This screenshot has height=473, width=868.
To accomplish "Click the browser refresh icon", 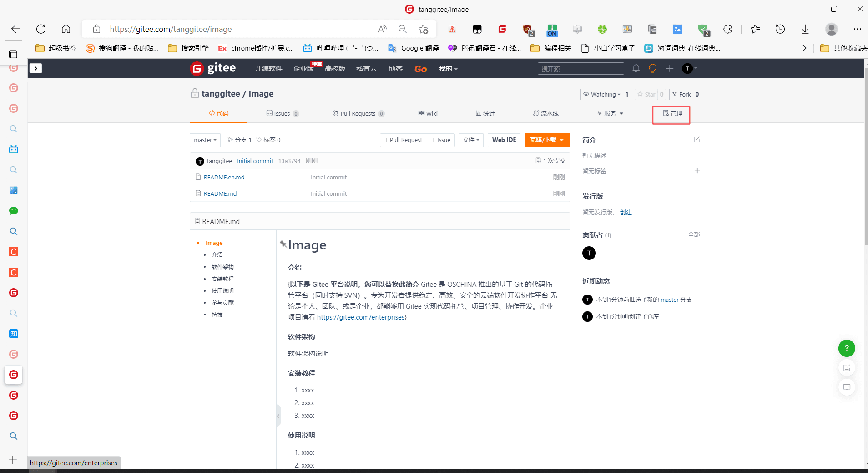I will click(x=41, y=29).
